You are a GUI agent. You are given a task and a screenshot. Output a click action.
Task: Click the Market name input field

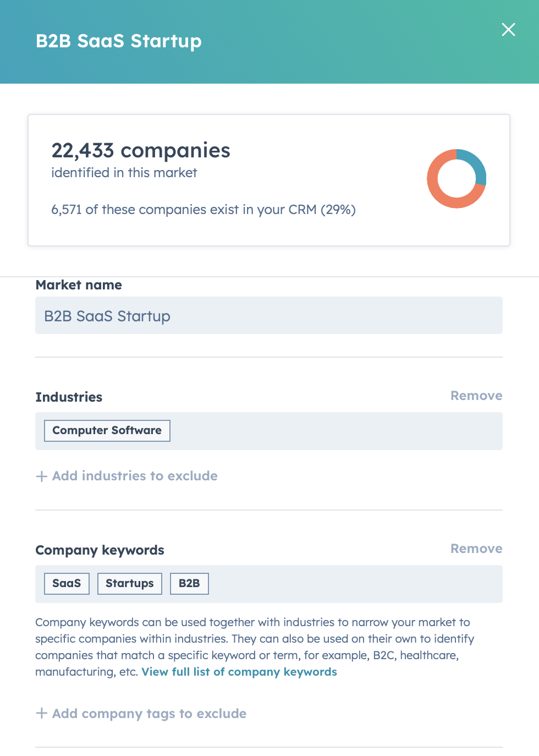pos(269,315)
